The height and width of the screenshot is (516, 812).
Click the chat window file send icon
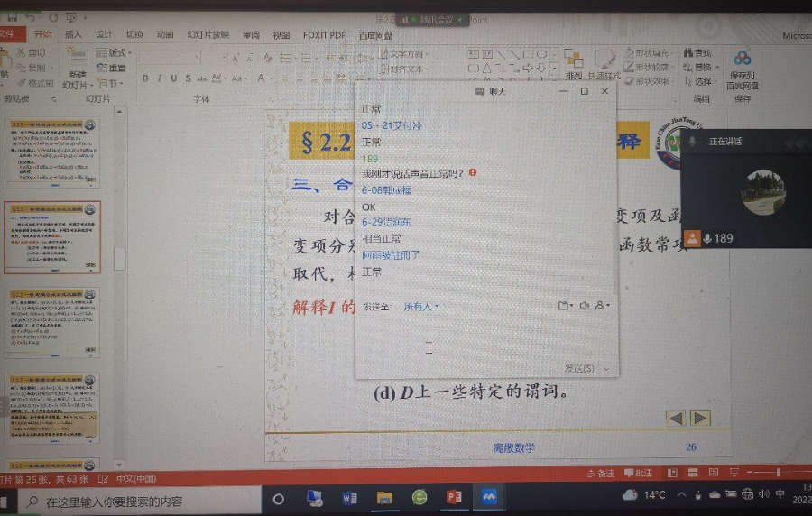pos(564,306)
